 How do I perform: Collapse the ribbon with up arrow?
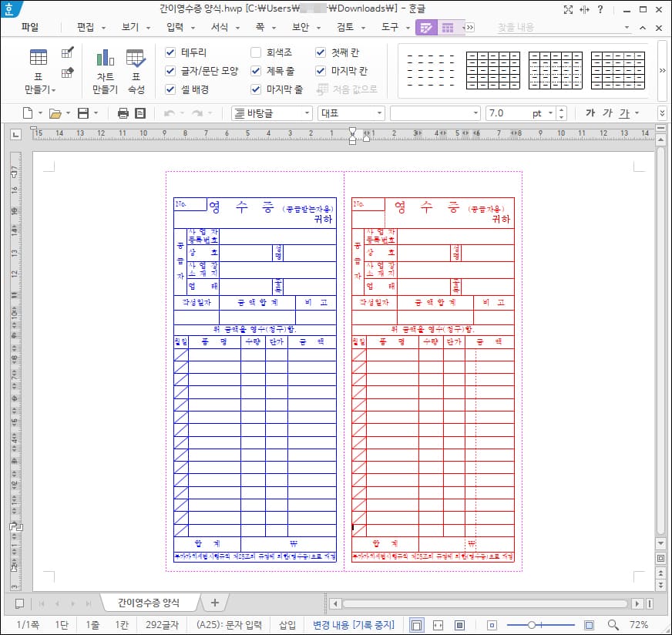[643, 28]
